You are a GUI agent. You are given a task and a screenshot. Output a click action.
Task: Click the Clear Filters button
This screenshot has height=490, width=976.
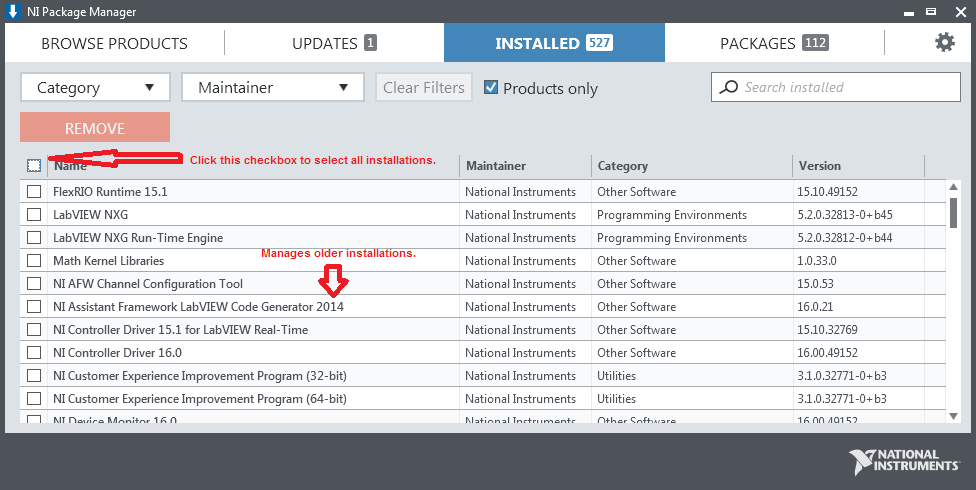click(x=423, y=88)
